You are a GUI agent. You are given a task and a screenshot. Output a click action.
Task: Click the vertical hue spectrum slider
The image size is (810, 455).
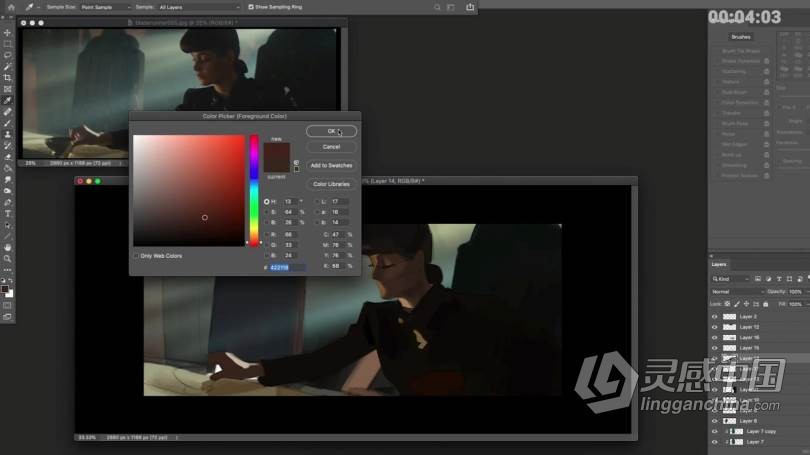pos(254,191)
